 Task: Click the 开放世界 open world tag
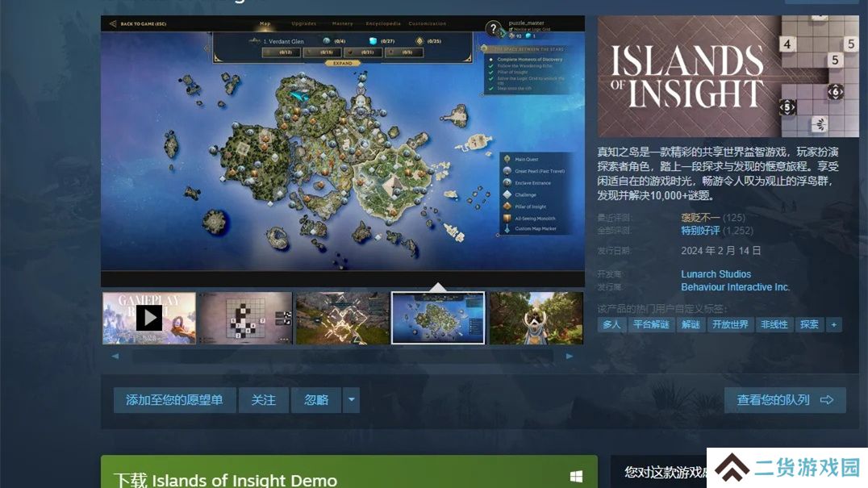[729, 325]
